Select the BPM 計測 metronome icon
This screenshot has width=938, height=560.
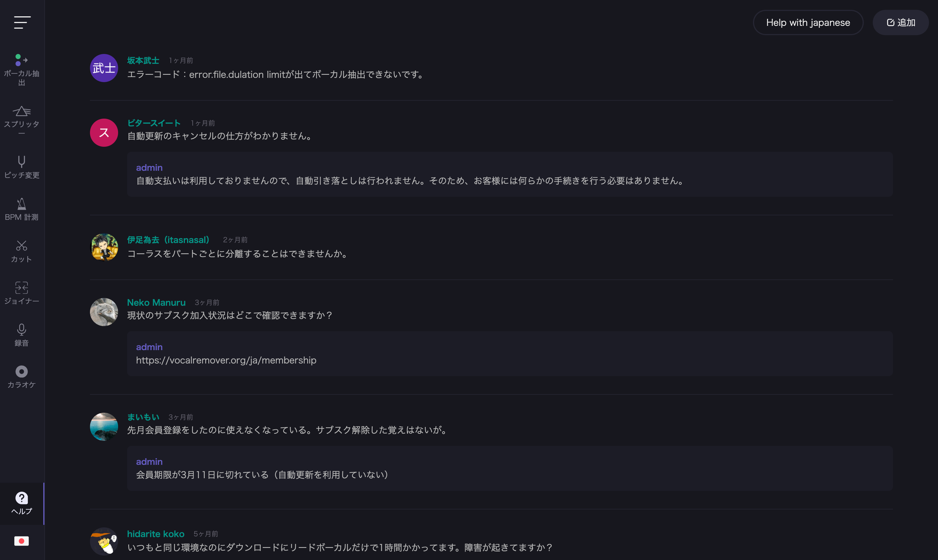point(21,209)
